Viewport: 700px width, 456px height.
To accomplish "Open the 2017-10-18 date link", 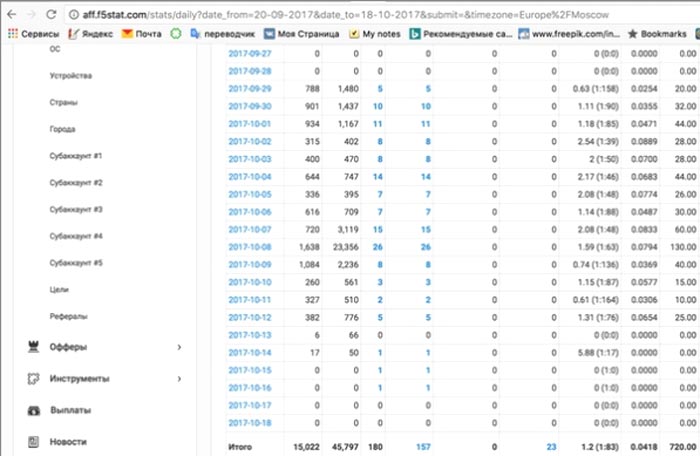I will click(250, 423).
